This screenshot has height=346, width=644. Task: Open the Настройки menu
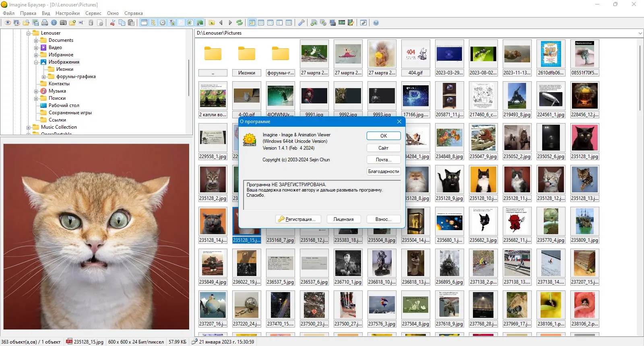(x=68, y=13)
